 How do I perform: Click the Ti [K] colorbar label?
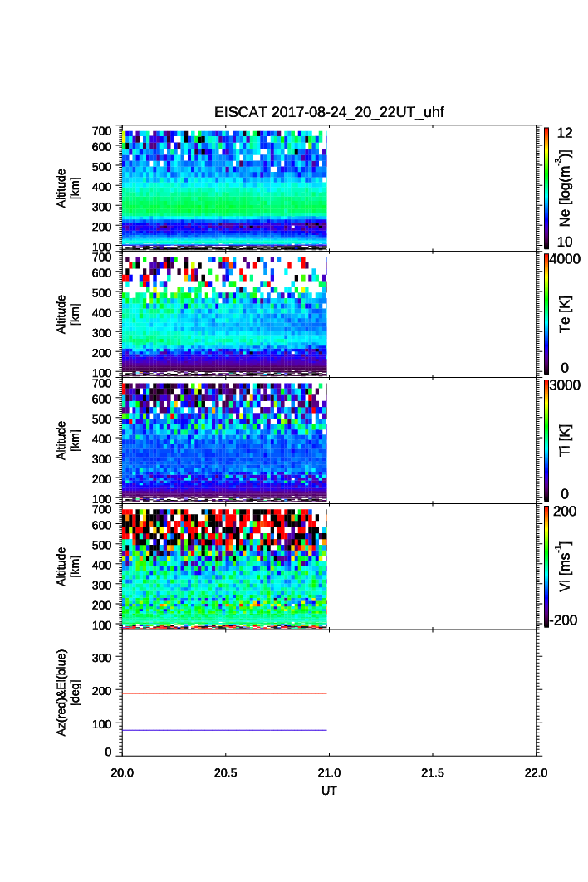tap(566, 440)
